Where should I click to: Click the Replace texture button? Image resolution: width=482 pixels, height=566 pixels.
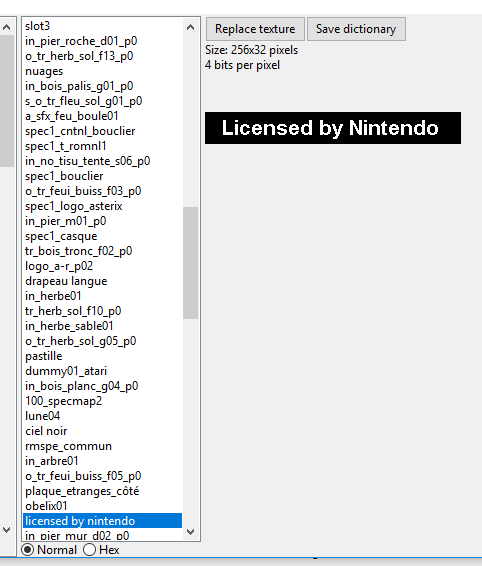pos(255,29)
